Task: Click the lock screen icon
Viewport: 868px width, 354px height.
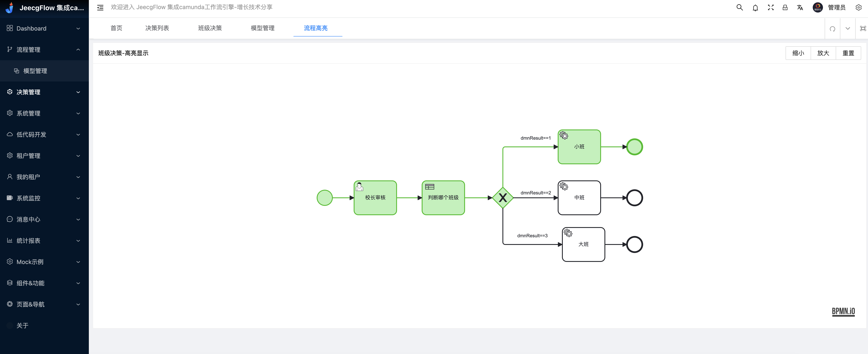Action: coord(785,7)
